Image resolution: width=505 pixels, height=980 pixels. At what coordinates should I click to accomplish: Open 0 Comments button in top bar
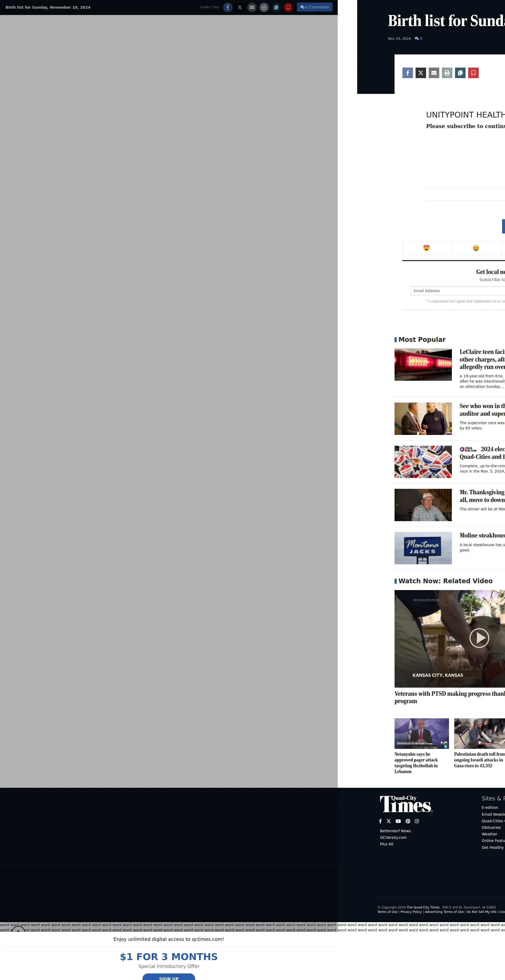(314, 7)
